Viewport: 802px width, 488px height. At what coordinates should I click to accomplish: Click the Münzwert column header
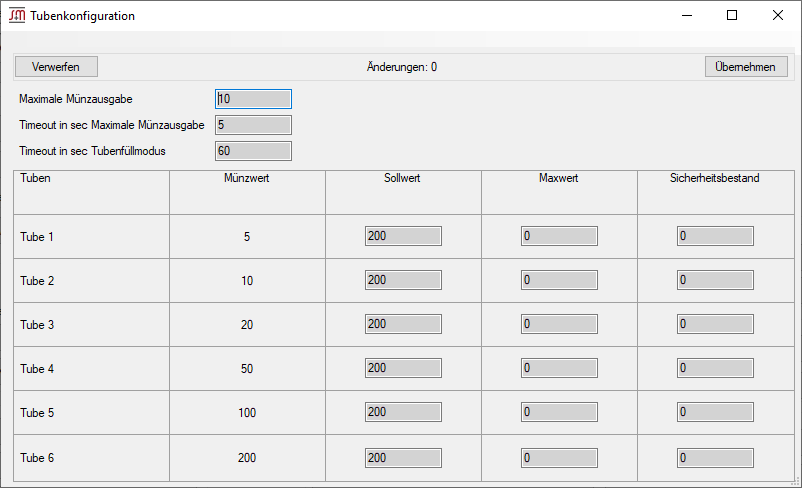point(247,179)
